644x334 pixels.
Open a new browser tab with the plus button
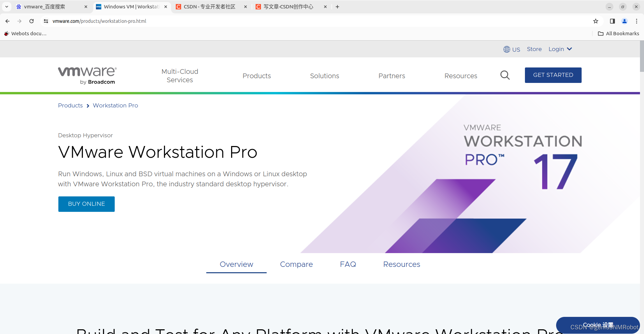(x=337, y=7)
